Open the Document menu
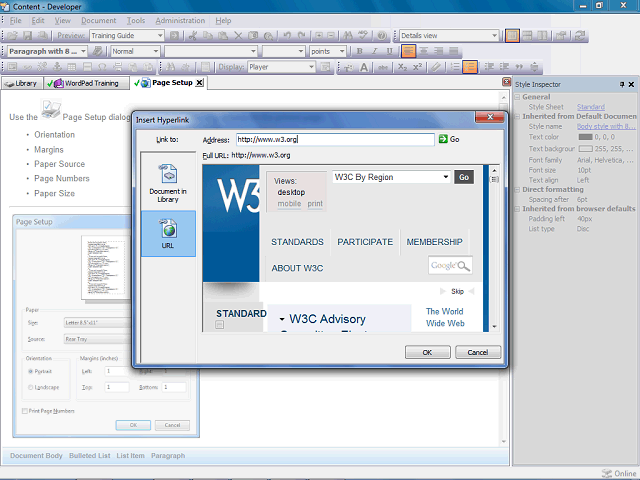640x480 pixels. pyautogui.click(x=98, y=20)
